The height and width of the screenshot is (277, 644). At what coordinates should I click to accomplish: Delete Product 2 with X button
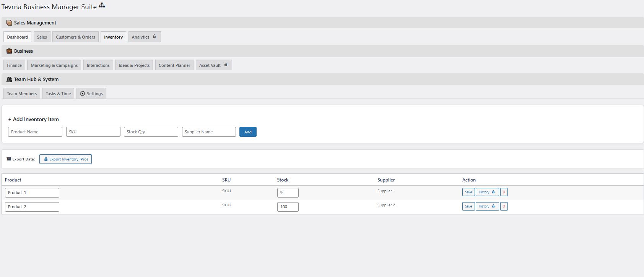tap(504, 206)
